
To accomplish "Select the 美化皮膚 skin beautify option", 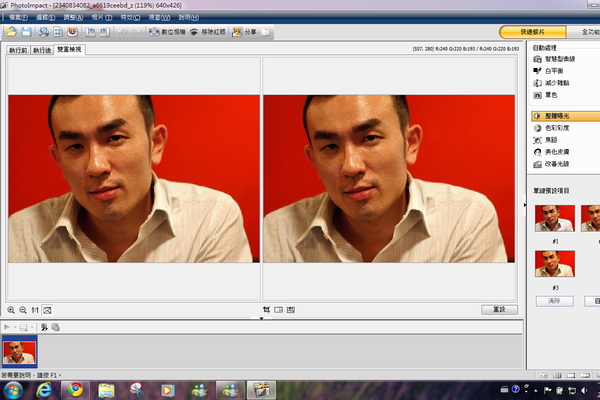I will 551,152.
